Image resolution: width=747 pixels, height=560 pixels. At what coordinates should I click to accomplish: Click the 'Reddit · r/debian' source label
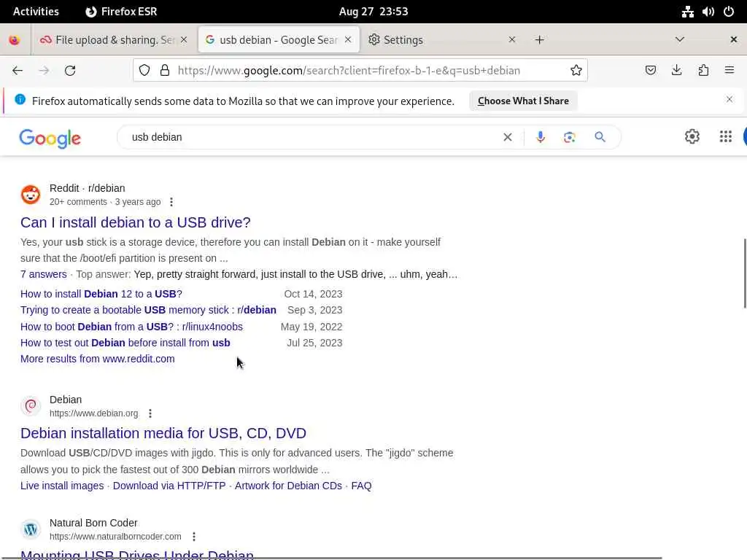tap(88, 188)
